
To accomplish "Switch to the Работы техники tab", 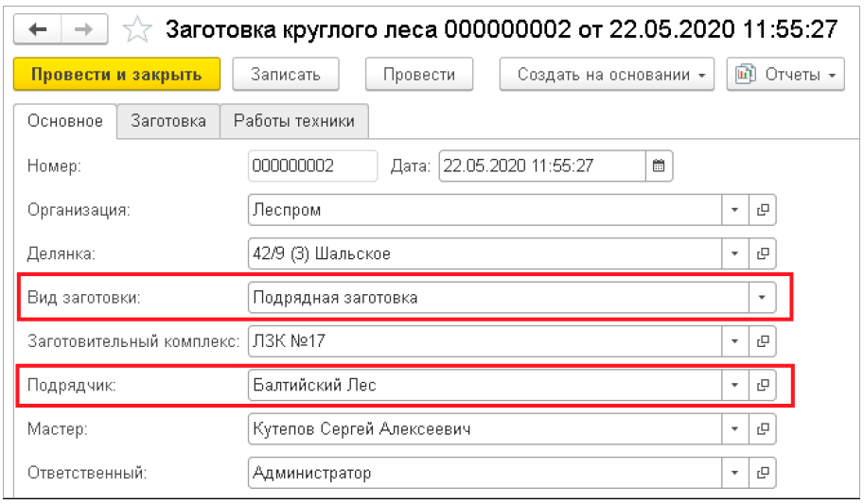I will tap(294, 121).
